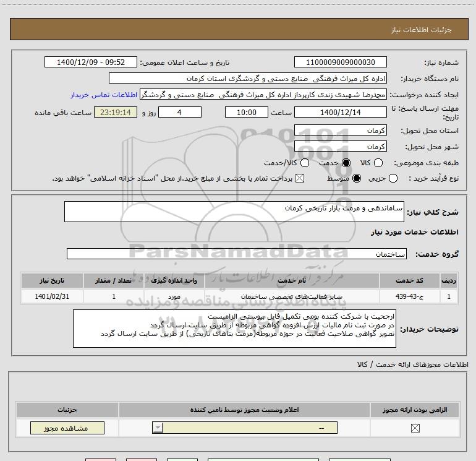The height and width of the screenshot is (461, 476).
Task: Select the کالا/خدمت radio option
Action: click(x=305, y=163)
